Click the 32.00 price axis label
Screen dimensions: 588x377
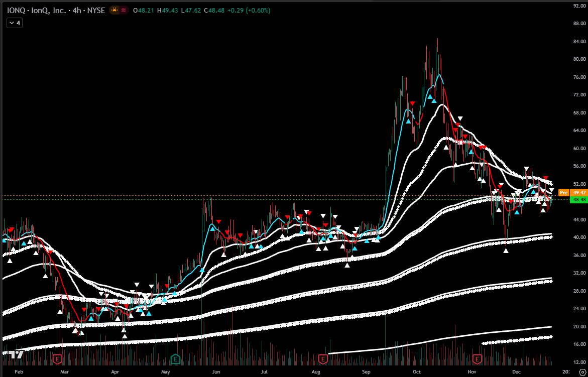[578, 273]
